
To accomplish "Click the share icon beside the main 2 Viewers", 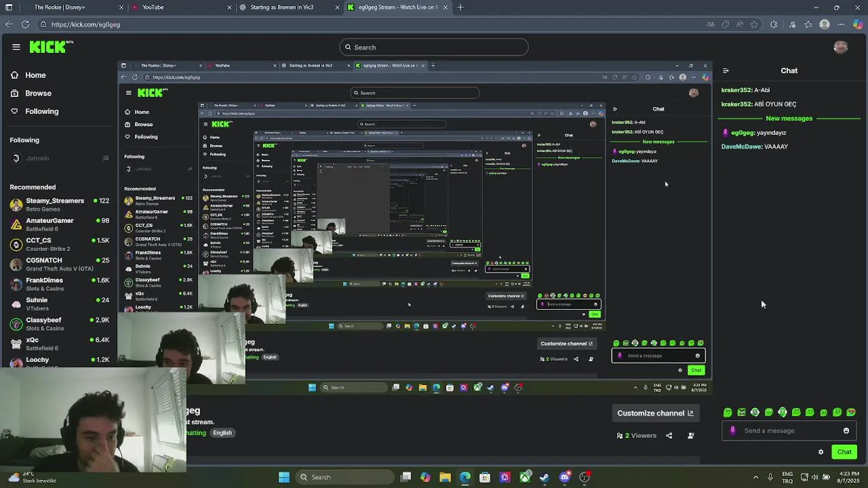I will (x=669, y=436).
